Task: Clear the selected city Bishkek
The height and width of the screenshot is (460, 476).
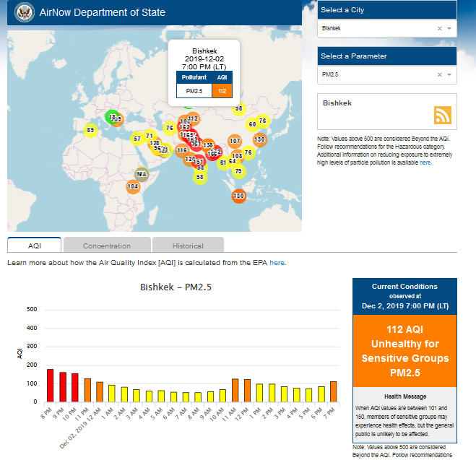Action: [x=439, y=29]
